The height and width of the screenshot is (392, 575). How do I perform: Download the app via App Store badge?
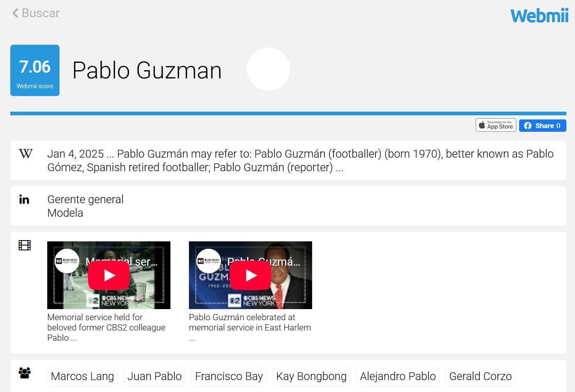496,125
